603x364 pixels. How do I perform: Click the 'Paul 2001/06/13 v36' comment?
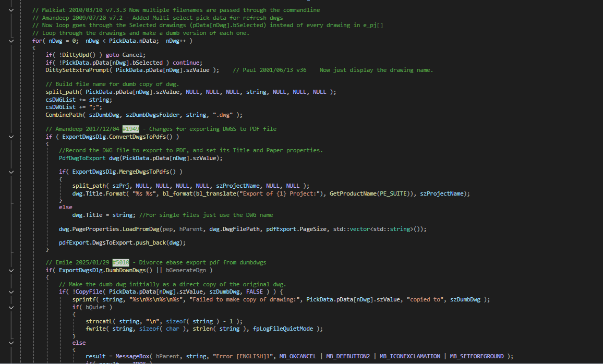coord(270,70)
